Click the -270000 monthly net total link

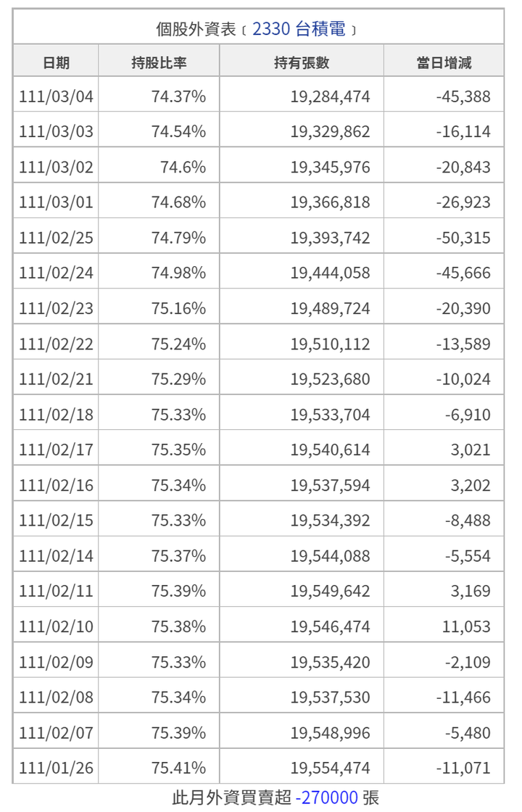click(x=326, y=797)
